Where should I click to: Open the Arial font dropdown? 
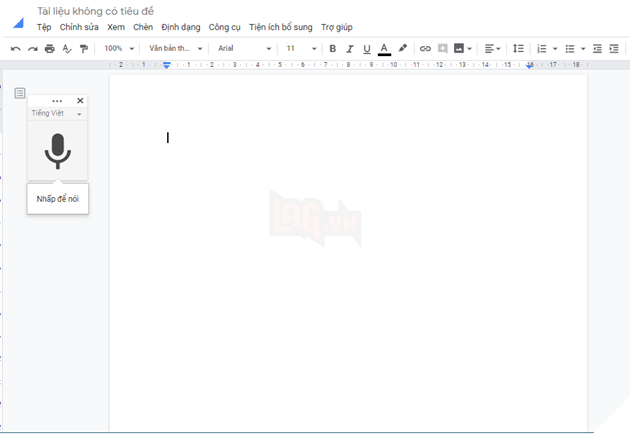pos(244,48)
